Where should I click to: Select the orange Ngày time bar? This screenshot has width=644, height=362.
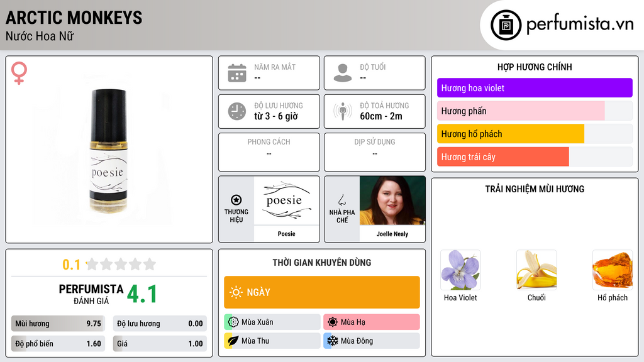click(322, 292)
